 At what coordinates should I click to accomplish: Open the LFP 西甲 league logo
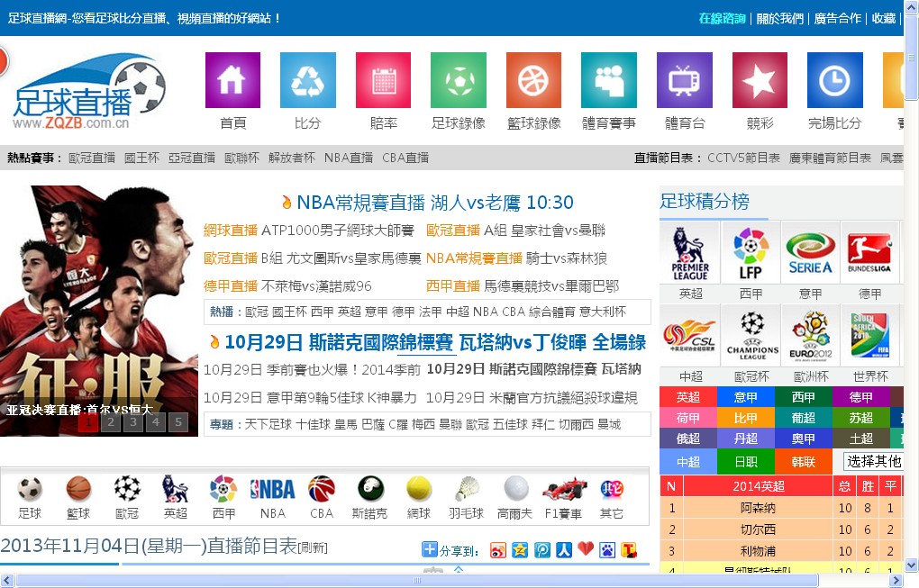(751, 254)
